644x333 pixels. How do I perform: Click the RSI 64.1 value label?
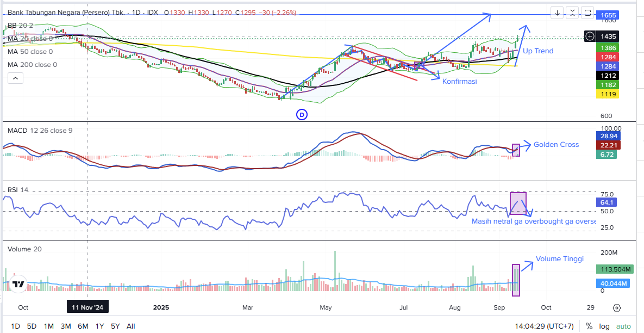tap(606, 202)
